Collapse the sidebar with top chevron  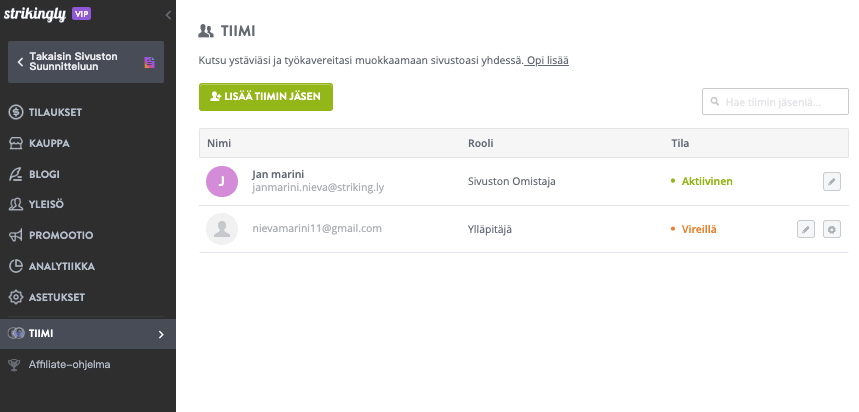click(168, 16)
